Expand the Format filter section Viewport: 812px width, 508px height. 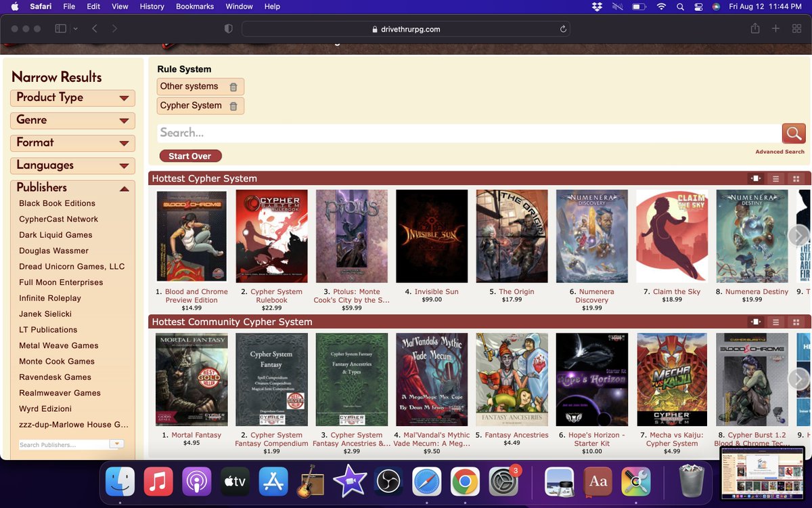point(72,143)
